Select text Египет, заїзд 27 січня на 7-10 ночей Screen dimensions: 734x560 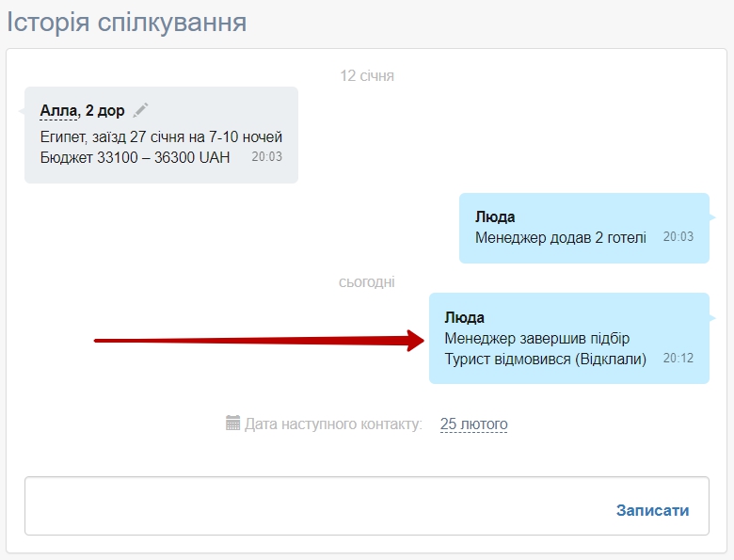[x=161, y=136]
